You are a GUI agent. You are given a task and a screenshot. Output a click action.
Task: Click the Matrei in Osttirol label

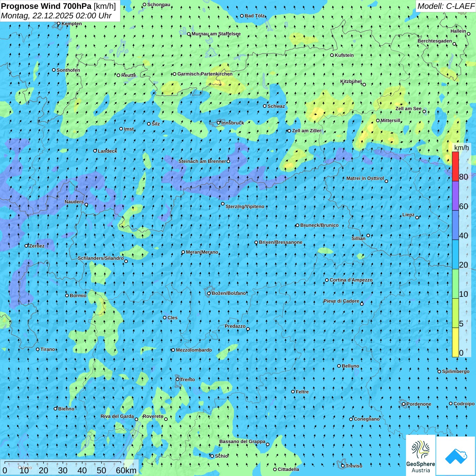pos(365,178)
